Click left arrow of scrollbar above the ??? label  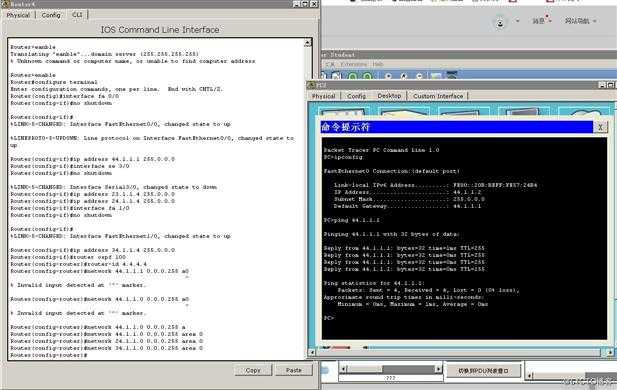343,369
